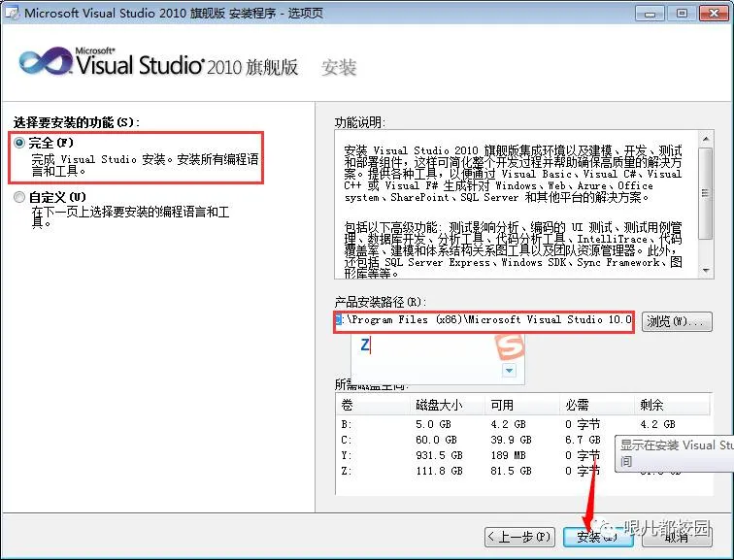Click the 6.7 GB required cell
The height and width of the screenshot is (560, 734).
[583, 440]
